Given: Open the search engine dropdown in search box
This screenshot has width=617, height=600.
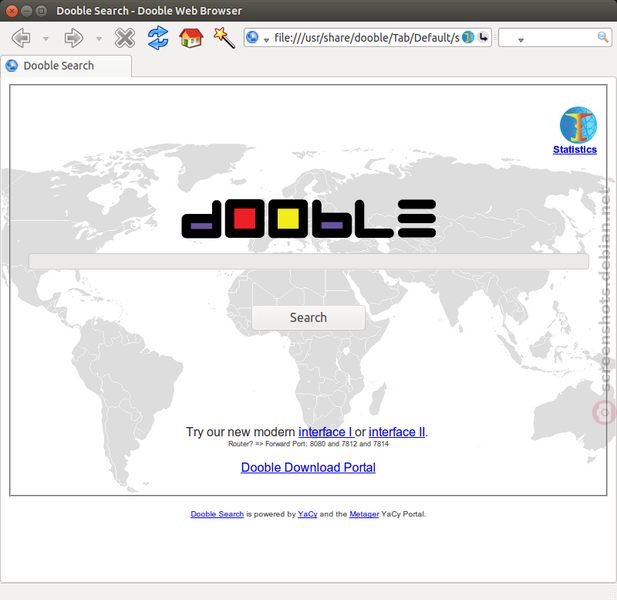Looking at the screenshot, I should [521, 40].
